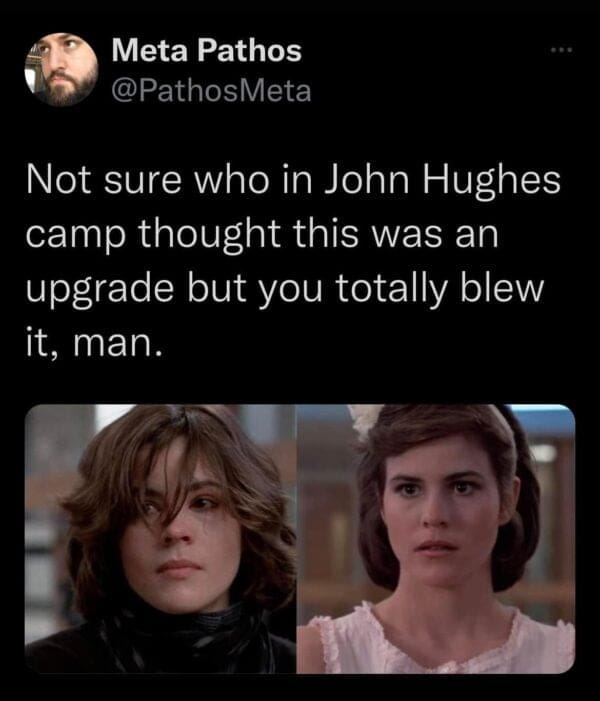600x701 pixels.
Task: Open the @PathosMeta handle link
Action: tap(211, 91)
